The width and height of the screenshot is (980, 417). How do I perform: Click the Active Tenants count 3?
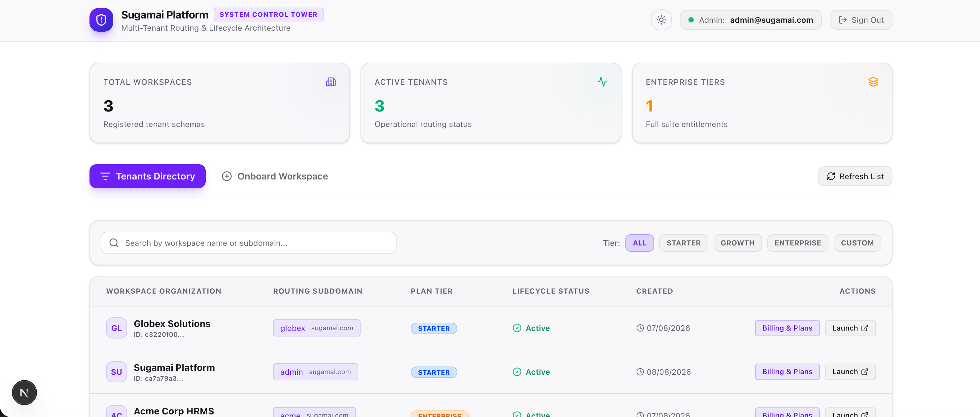click(x=380, y=106)
